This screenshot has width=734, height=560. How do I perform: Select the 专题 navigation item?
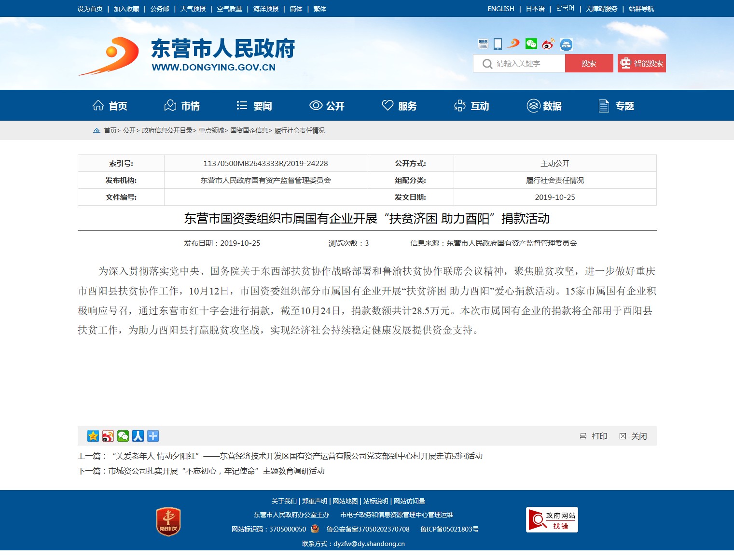point(616,106)
